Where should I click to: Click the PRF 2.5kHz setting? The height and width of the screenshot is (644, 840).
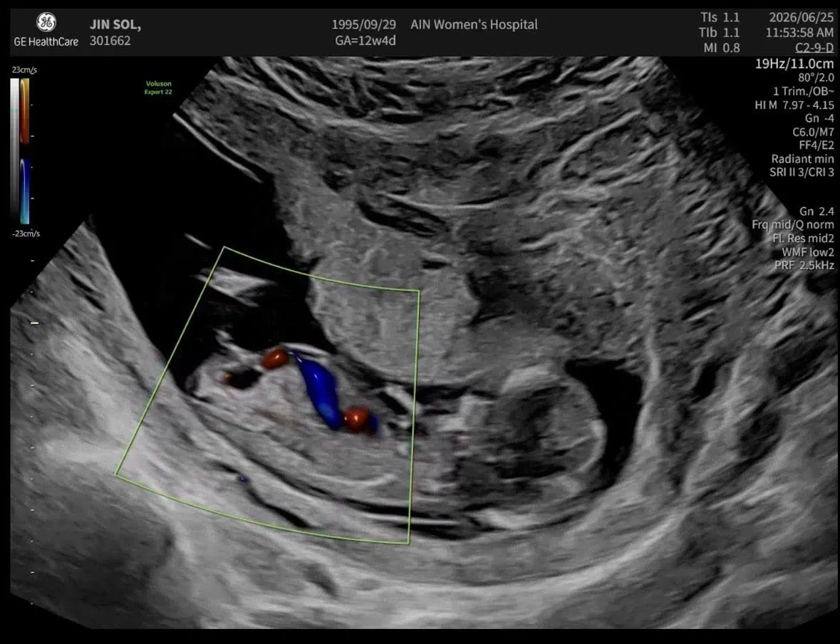click(x=804, y=265)
